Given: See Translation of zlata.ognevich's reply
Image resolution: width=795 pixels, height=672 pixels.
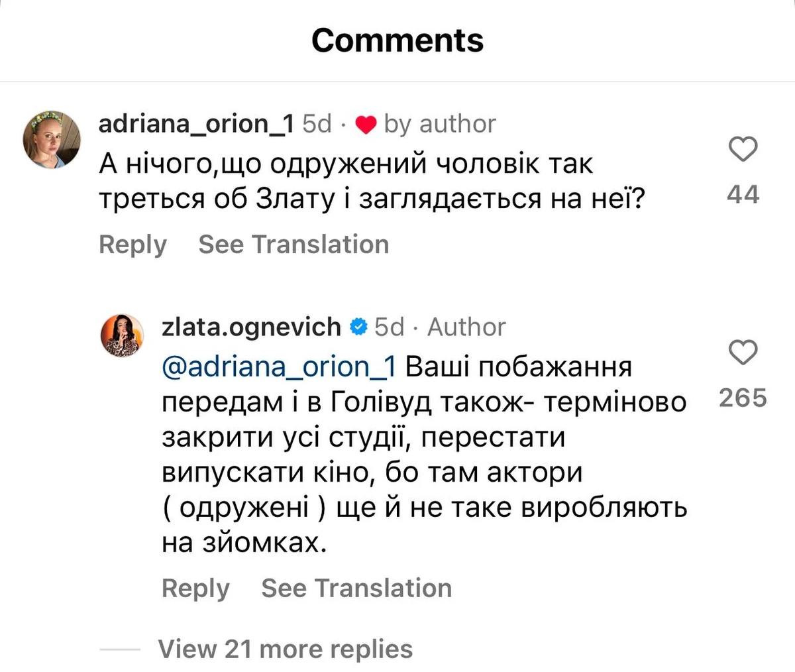Looking at the screenshot, I should [356, 588].
